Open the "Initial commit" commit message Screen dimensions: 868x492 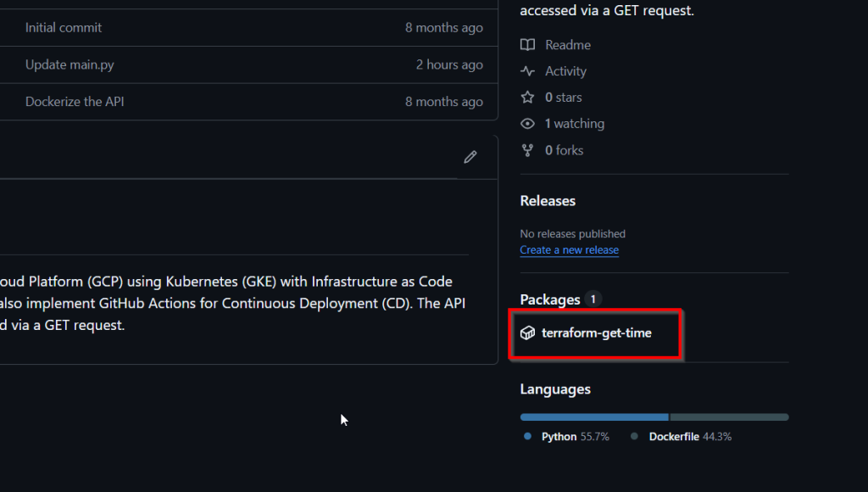(64, 28)
